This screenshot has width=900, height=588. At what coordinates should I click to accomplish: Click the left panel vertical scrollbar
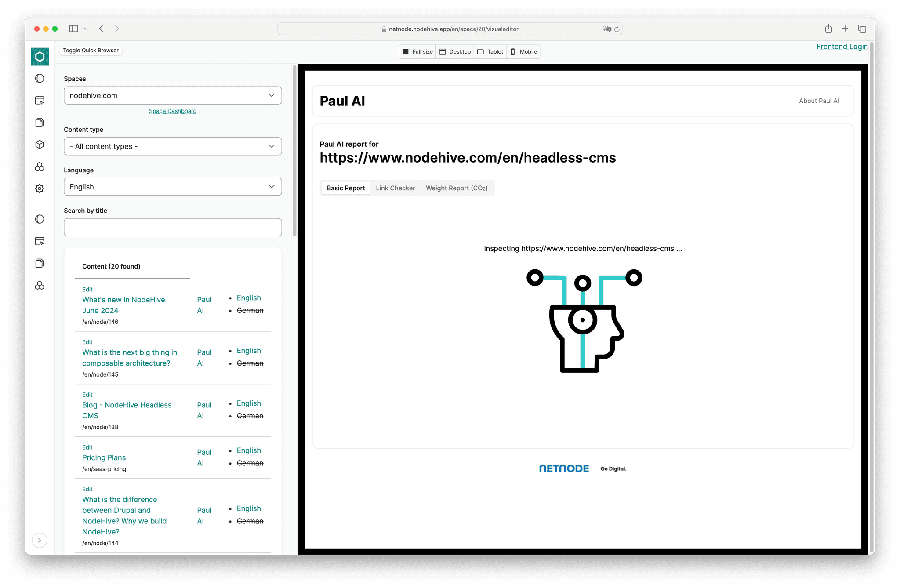pyautogui.click(x=294, y=152)
